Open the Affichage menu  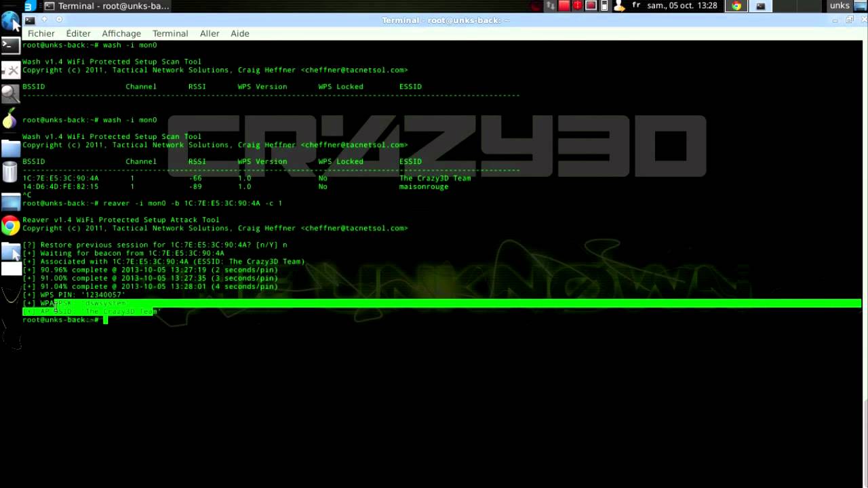[121, 33]
